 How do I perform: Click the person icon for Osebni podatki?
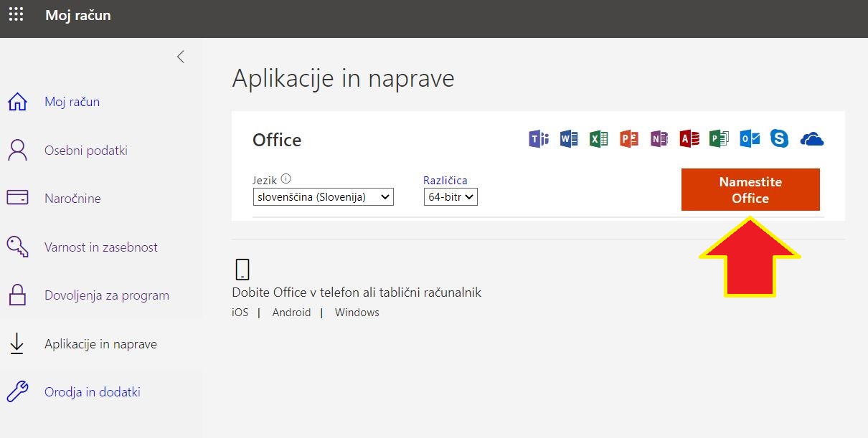click(17, 151)
